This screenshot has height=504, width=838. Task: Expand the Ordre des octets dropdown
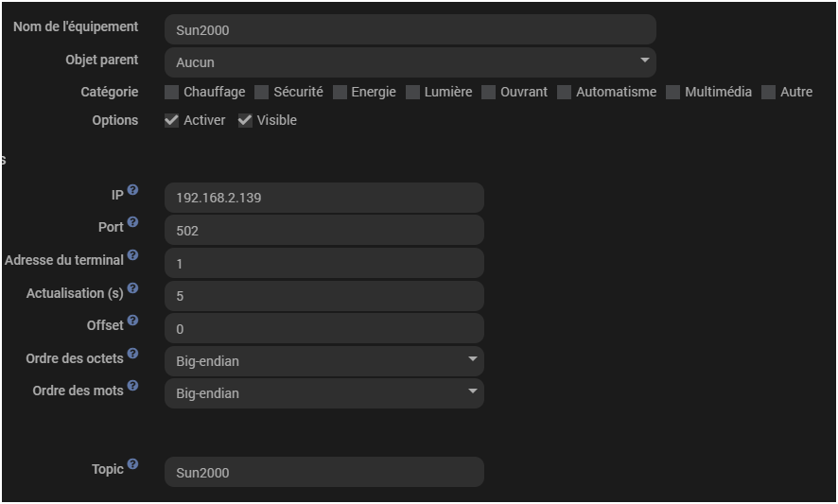point(323,361)
